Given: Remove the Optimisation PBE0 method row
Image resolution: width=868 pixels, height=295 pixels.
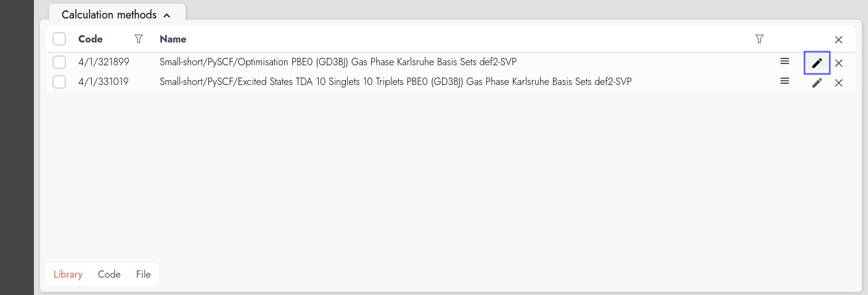Looking at the screenshot, I should tap(838, 63).
